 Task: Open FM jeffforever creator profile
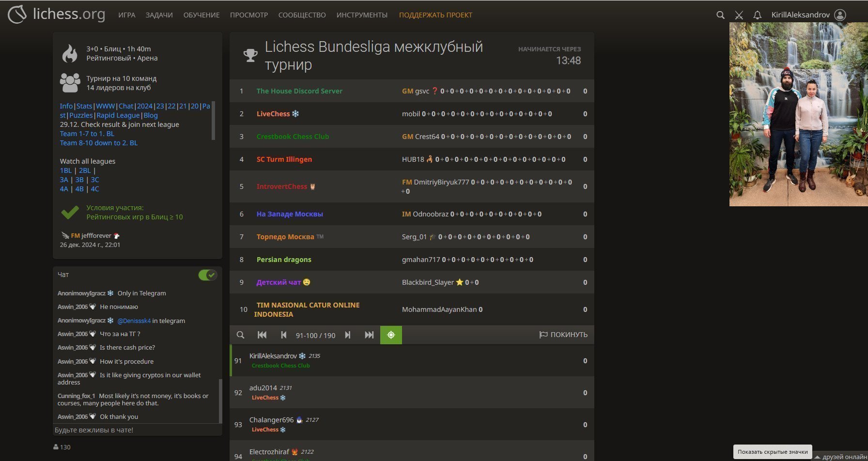(91, 236)
